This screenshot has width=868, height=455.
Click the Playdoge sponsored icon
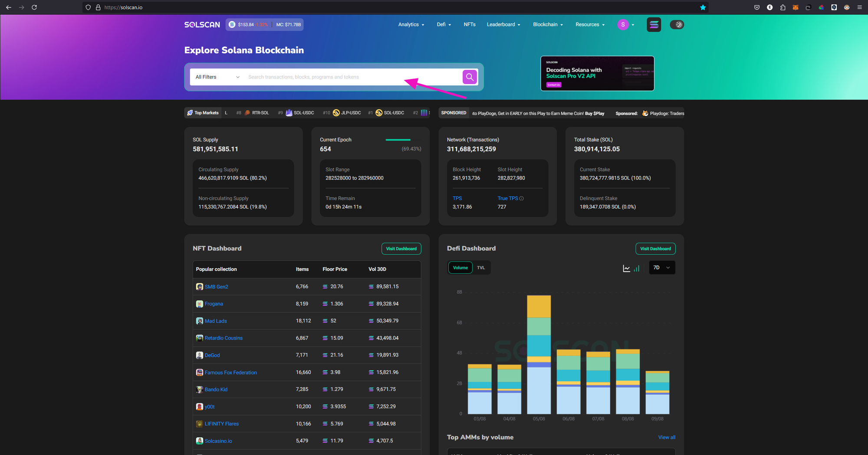coord(645,113)
